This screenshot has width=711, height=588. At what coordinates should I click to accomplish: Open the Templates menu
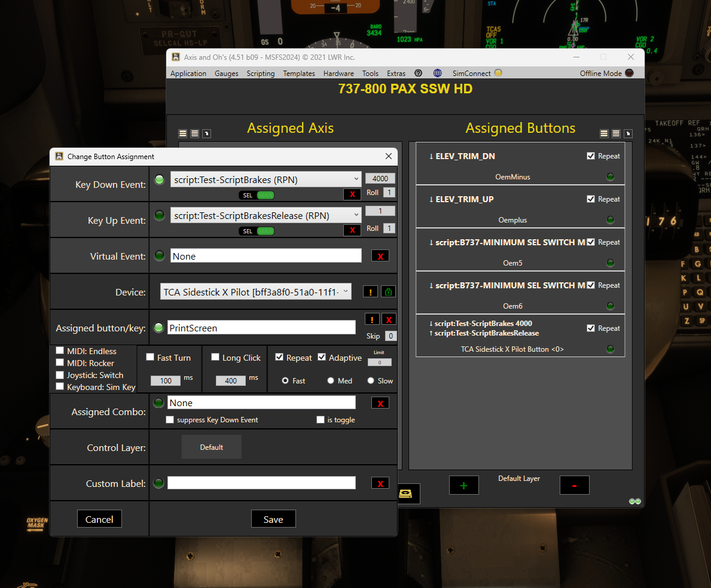(x=299, y=73)
